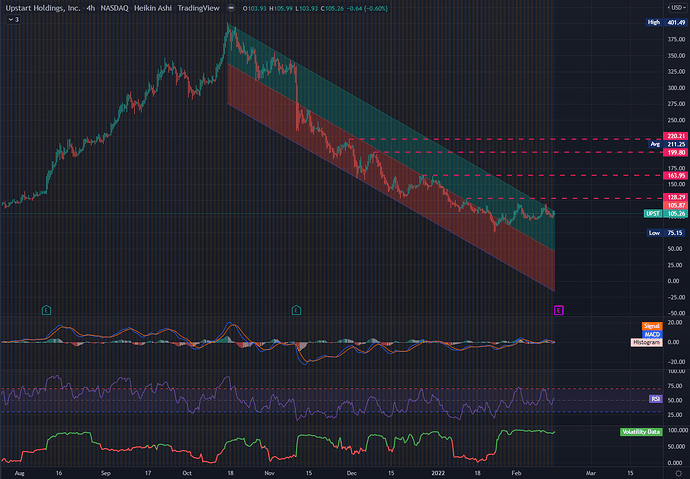Click the 128.29 pink price line label
Viewport: 690px width, 479px height.
675,197
